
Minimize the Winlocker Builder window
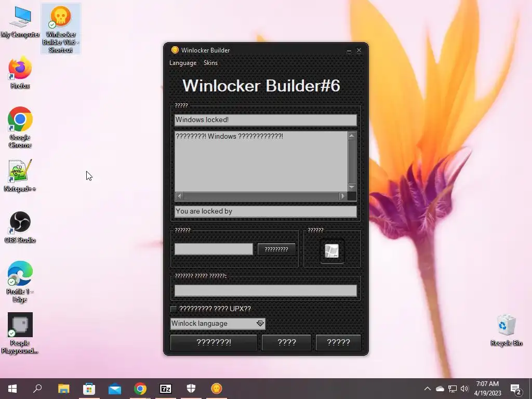[x=349, y=50]
